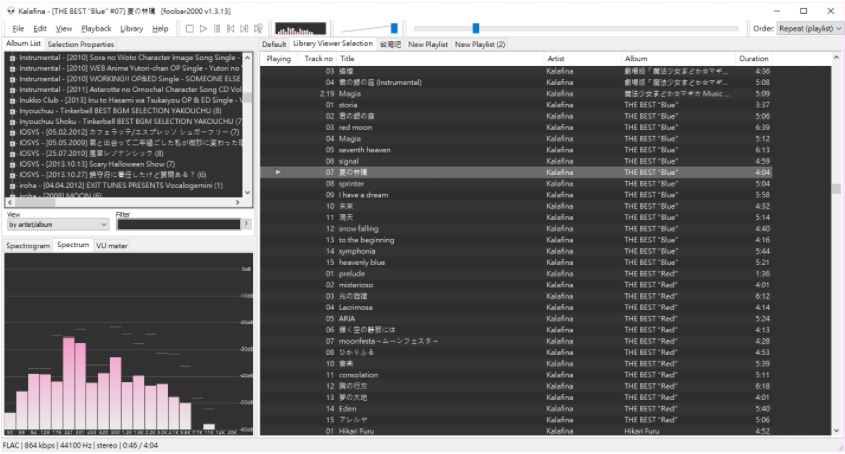This screenshot has height=454, width=845.
Task: Expand the IOSYS Scary Halloween Show node
Action: tap(12, 164)
